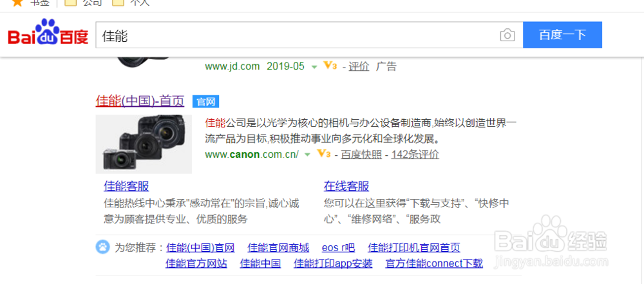Expand dropdown arrow after jd.com date
This screenshot has height=284, width=644.
tap(314, 67)
